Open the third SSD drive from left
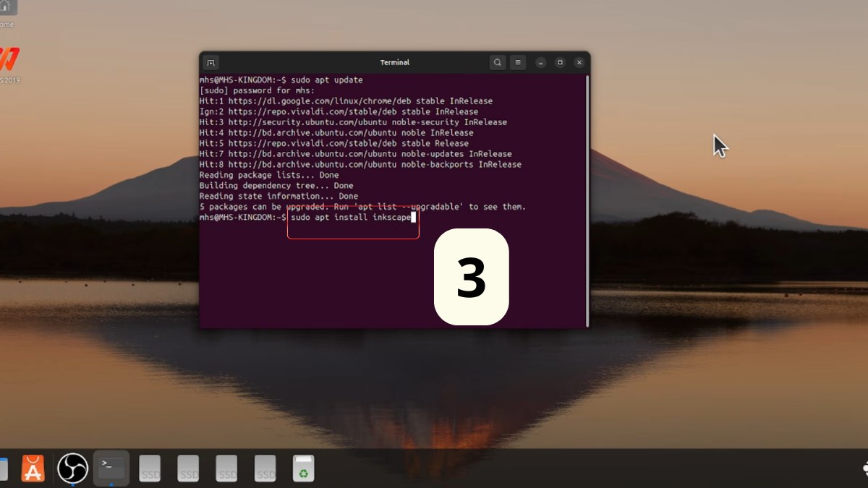Viewport: 868px width, 488px height. pyautogui.click(x=227, y=468)
